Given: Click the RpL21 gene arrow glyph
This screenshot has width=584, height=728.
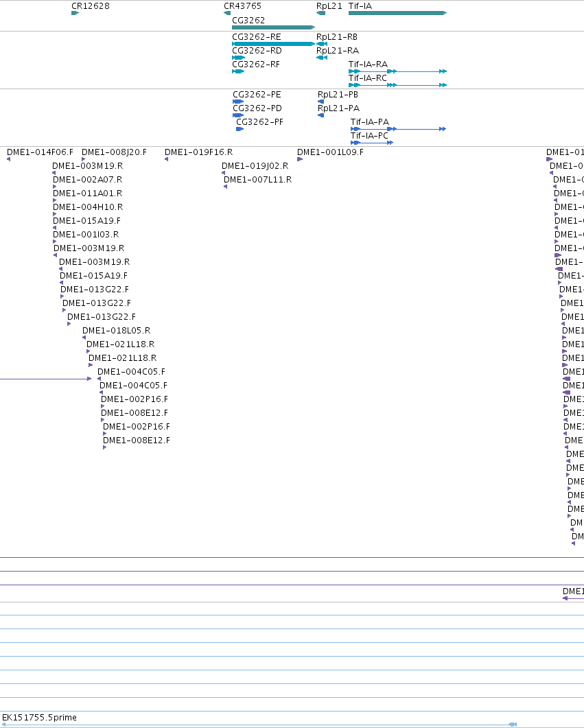Looking at the screenshot, I should point(320,13).
